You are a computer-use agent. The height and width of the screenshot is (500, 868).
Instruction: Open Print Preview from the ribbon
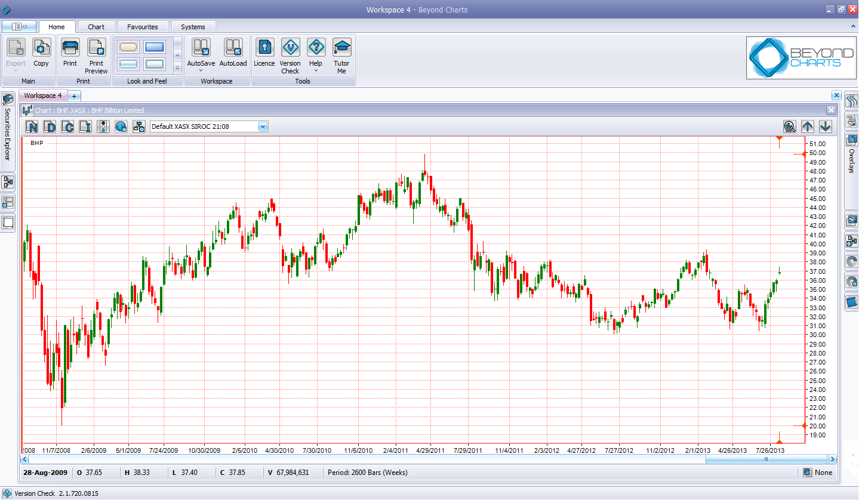(96, 56)
